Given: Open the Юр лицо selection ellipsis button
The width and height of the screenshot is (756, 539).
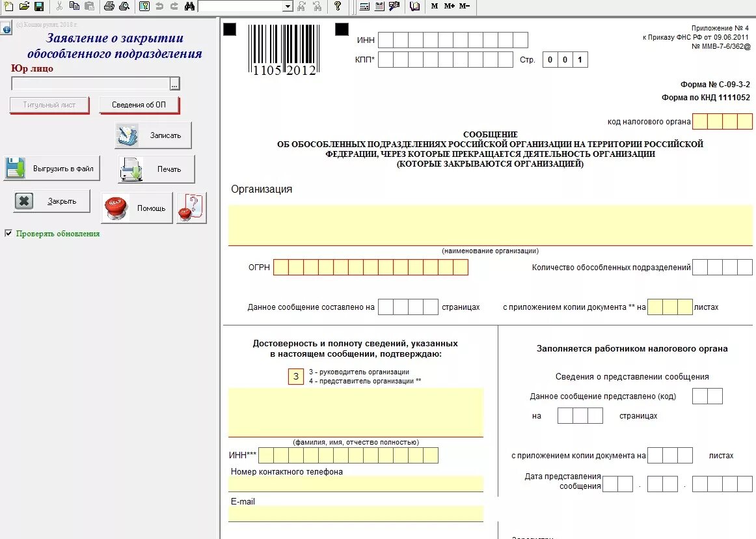Looking at the screenshot, I should click(175, 84).
